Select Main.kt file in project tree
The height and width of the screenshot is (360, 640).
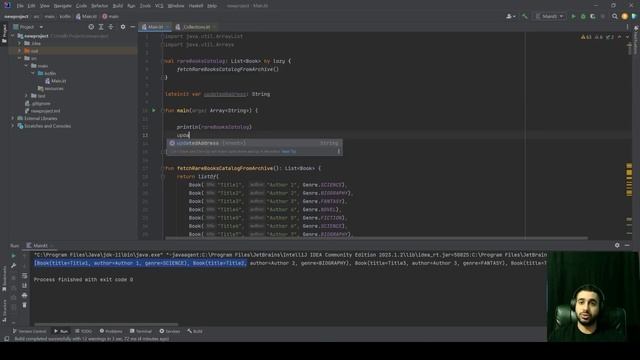pos(56,81)
